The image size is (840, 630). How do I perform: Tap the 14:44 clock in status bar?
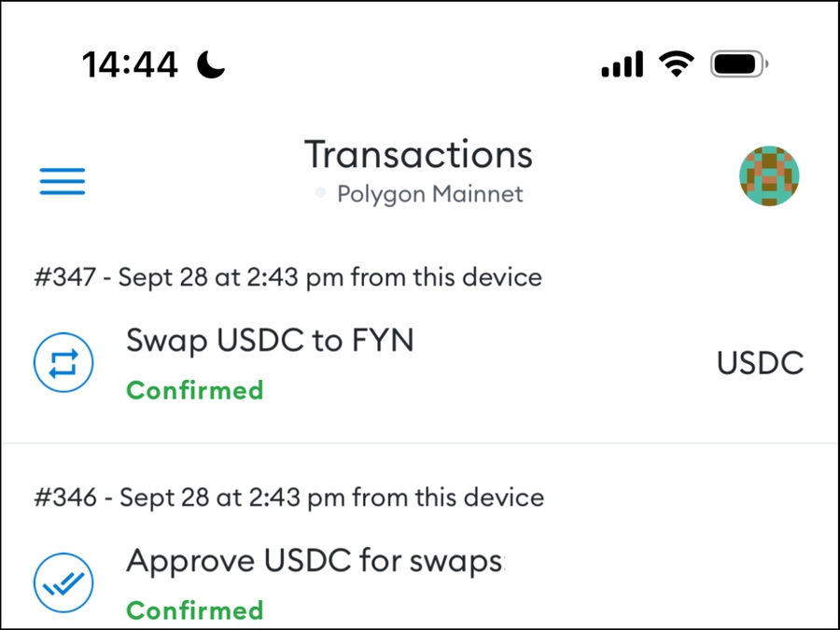pos(130,64)
